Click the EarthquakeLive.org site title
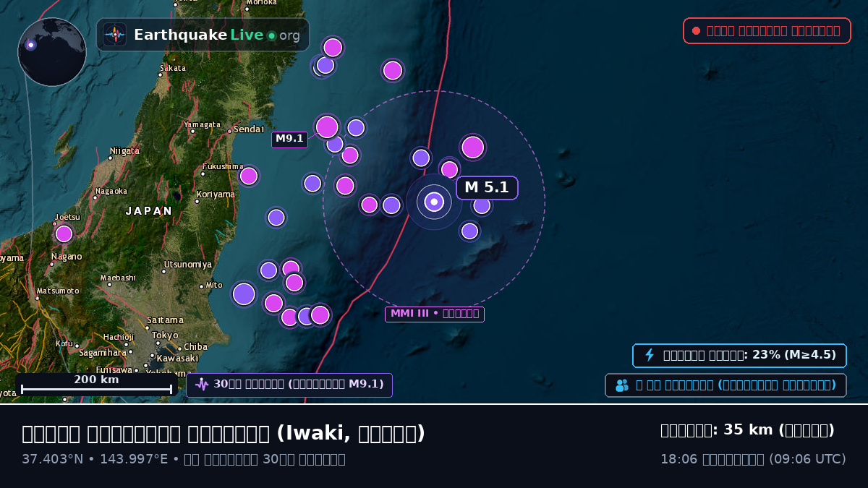This screenshot has width=868, height=488. click(217, 35)
